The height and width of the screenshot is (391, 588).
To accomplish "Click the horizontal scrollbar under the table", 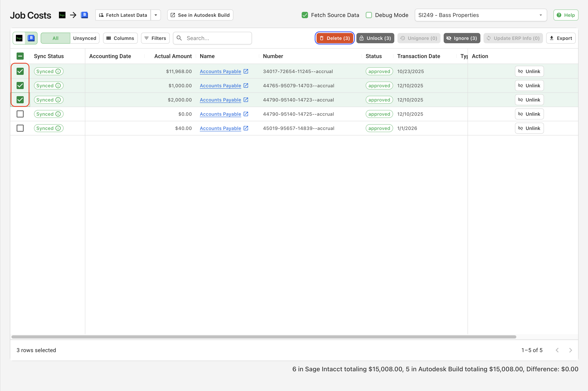I will pos(264,337).
